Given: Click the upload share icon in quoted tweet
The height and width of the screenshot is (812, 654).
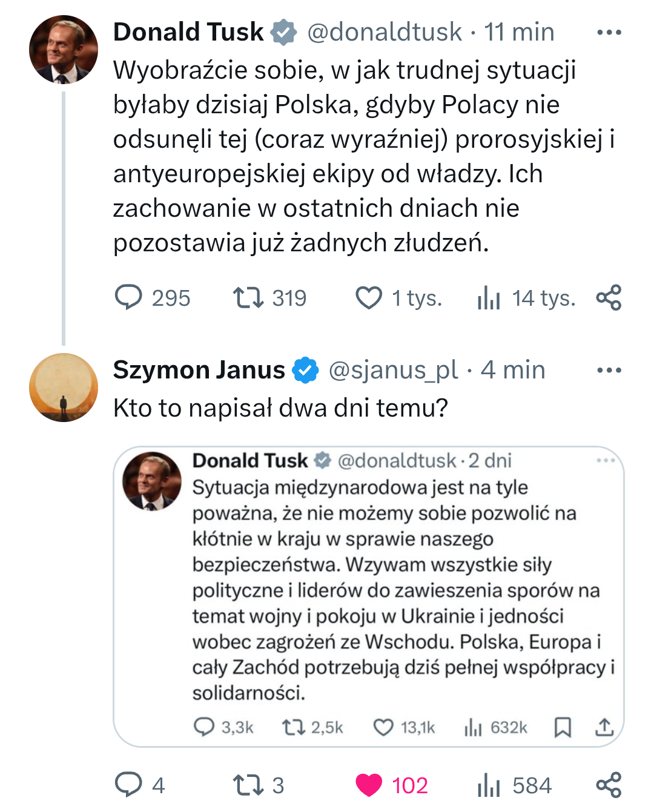Looking at the screenshot, I should click(604, 727).
